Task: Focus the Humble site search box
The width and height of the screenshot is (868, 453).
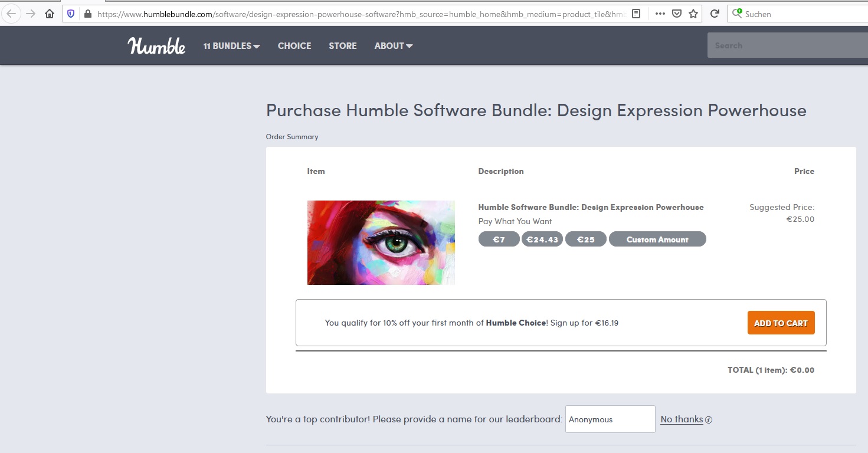Action: 788,45
